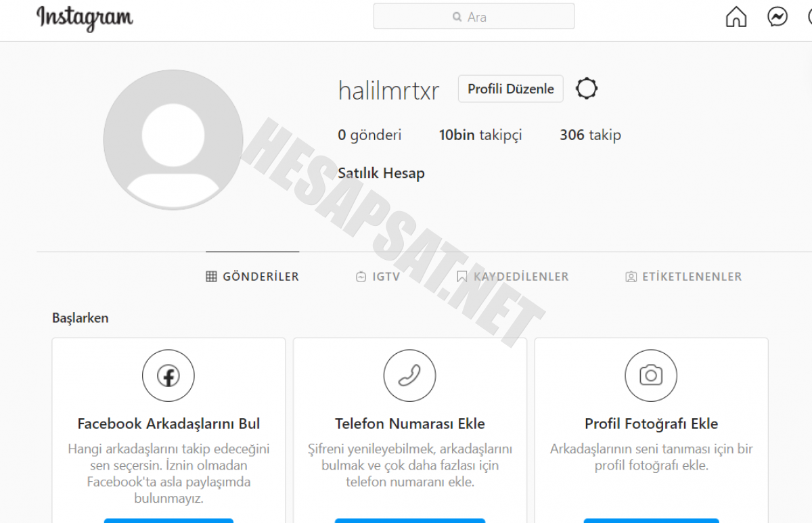Screen dimensions: 812x523
Task: Go to the Home feed icon
Action: [x=736, y=17]
